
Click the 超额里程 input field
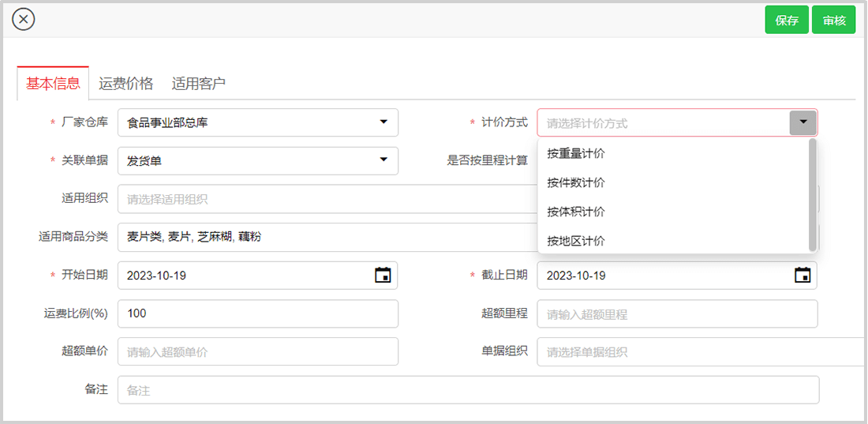tap(677, 313)
